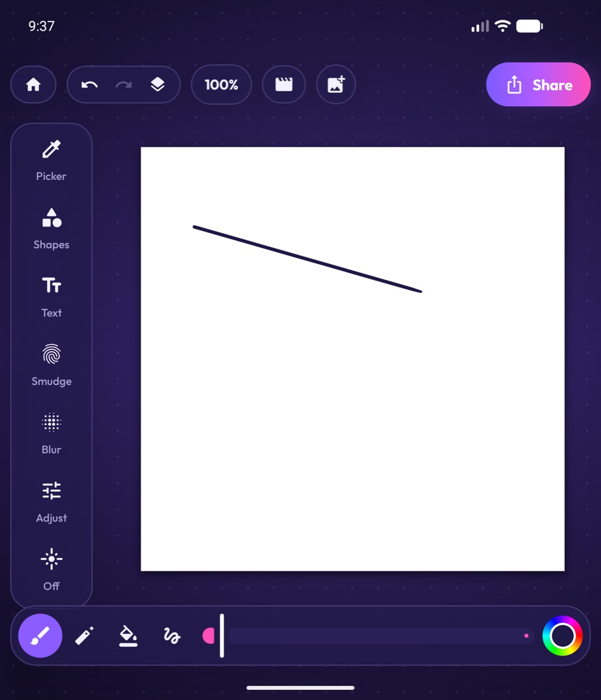Select the paint bucket fill tool
601x700 pixels.
(128, 636)
